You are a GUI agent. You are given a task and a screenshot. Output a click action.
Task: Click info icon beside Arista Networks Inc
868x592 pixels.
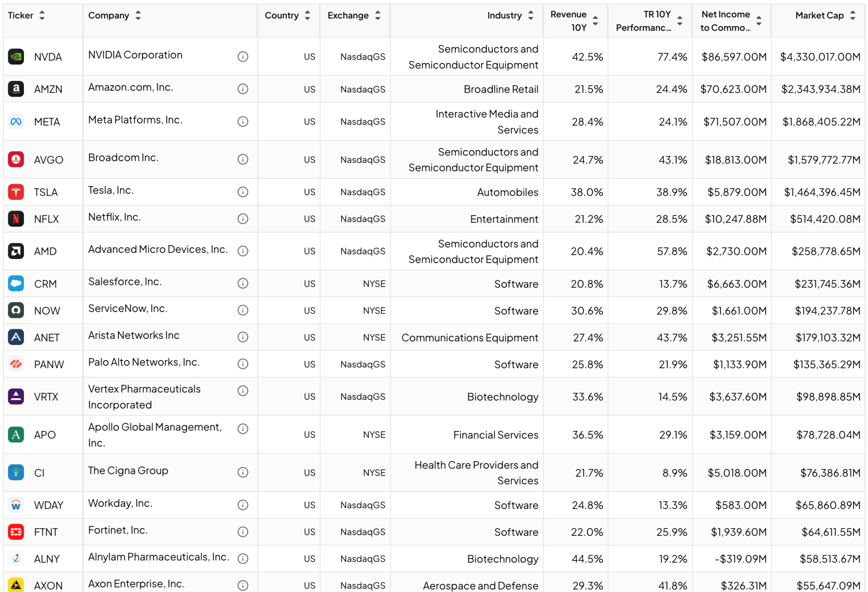pos(243,337)
